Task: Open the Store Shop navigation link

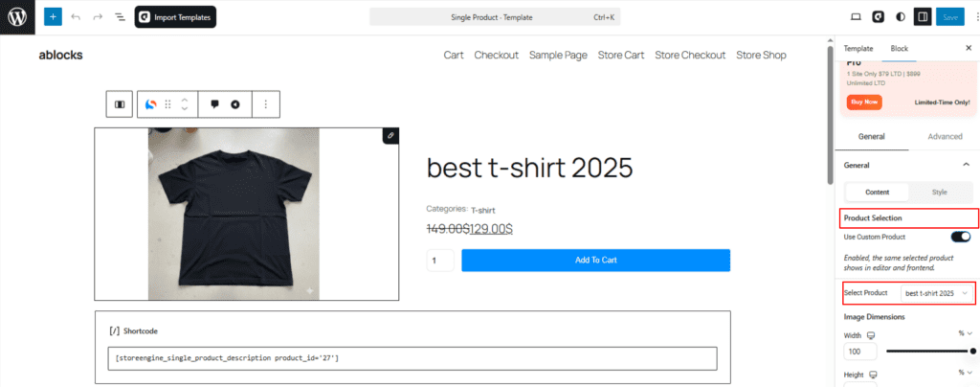Action: 761,55
